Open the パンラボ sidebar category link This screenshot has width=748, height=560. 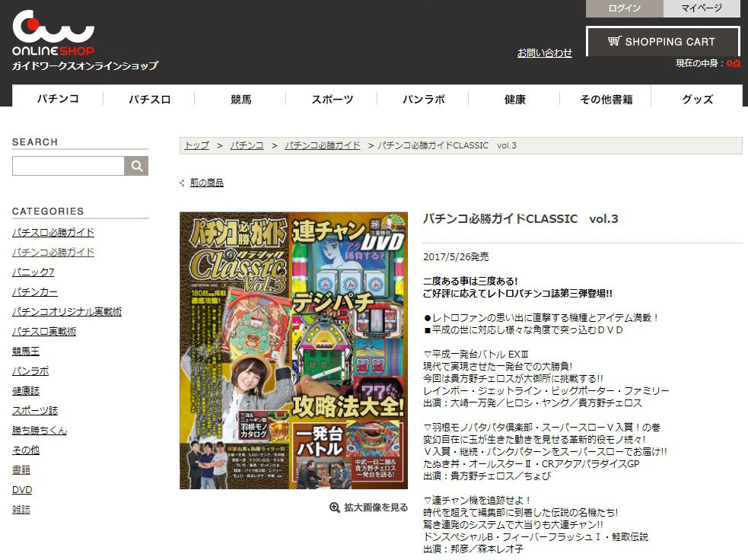pos(30,371)
